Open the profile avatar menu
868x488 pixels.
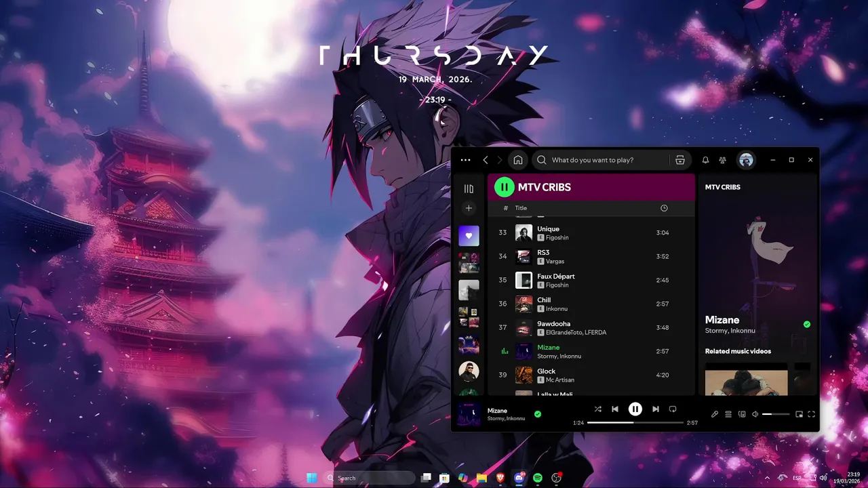tap(747, 160)
